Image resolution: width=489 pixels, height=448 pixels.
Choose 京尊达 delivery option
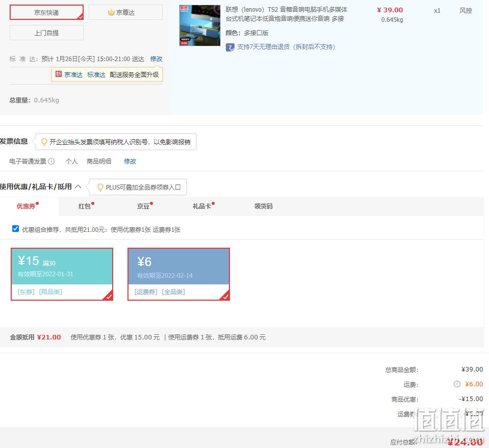125,12
